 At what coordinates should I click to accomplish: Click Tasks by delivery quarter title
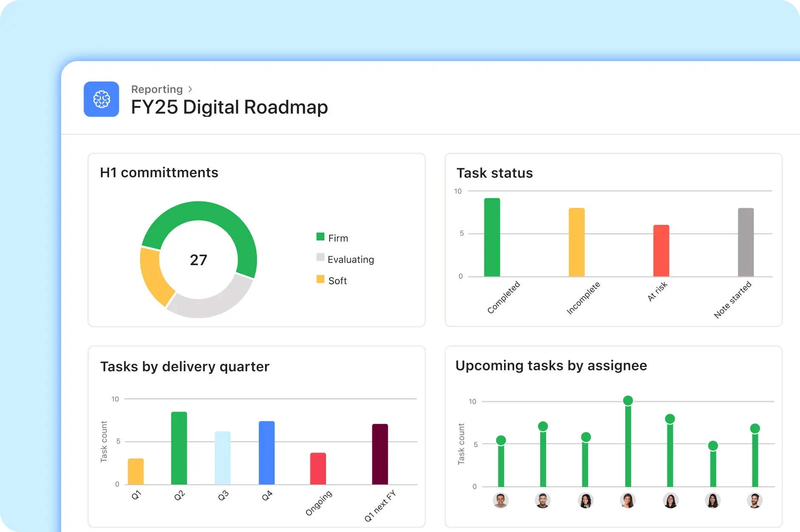[x=185, y=367]
